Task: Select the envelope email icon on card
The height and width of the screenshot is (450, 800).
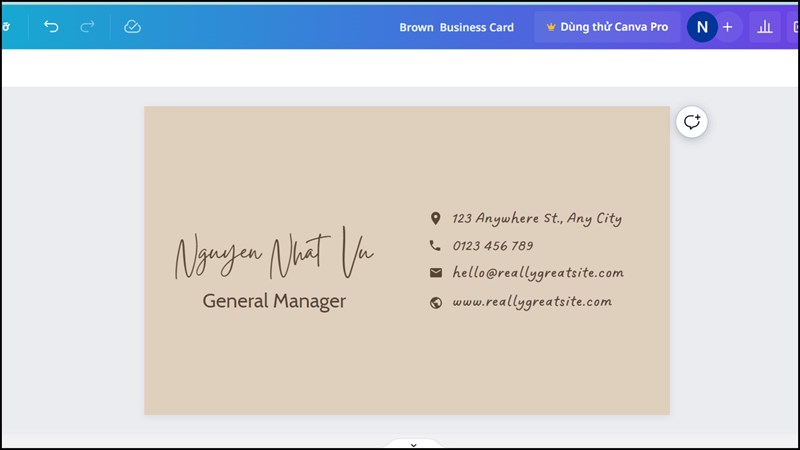Action: tap(436, 273)
